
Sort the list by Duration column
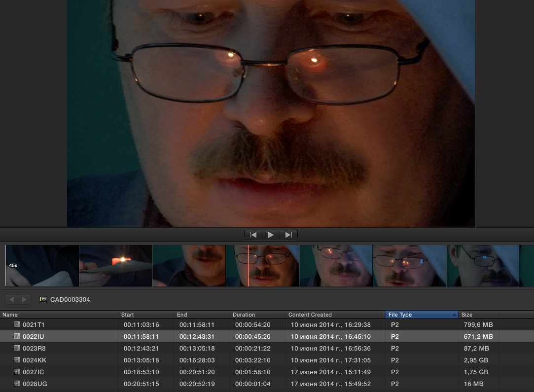tap(257, 315)
